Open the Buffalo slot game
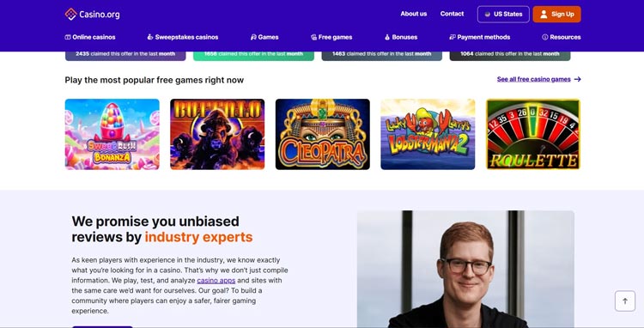This screenshot has width=644, height=328. click(217, 134)
